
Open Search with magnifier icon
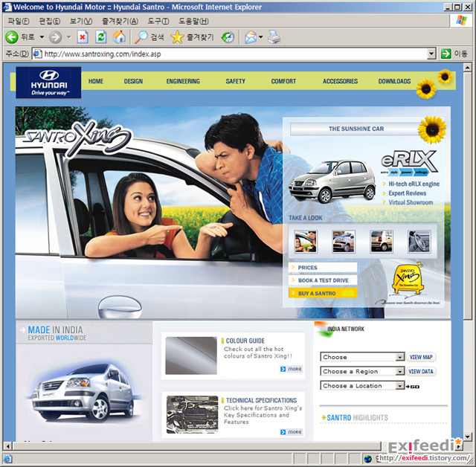(x=141, y=37)
